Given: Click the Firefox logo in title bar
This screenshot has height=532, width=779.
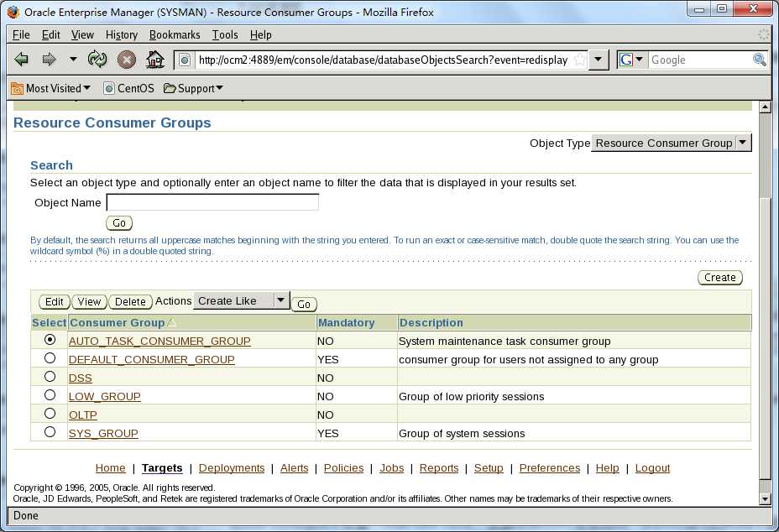Looking at the screenshot, I should tap(13, 12).
